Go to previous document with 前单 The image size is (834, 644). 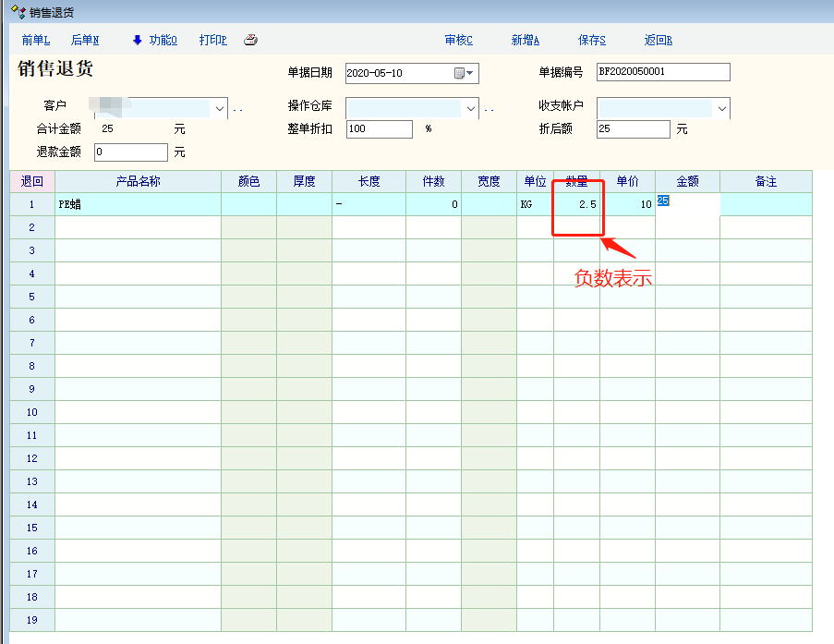(36, 40)
